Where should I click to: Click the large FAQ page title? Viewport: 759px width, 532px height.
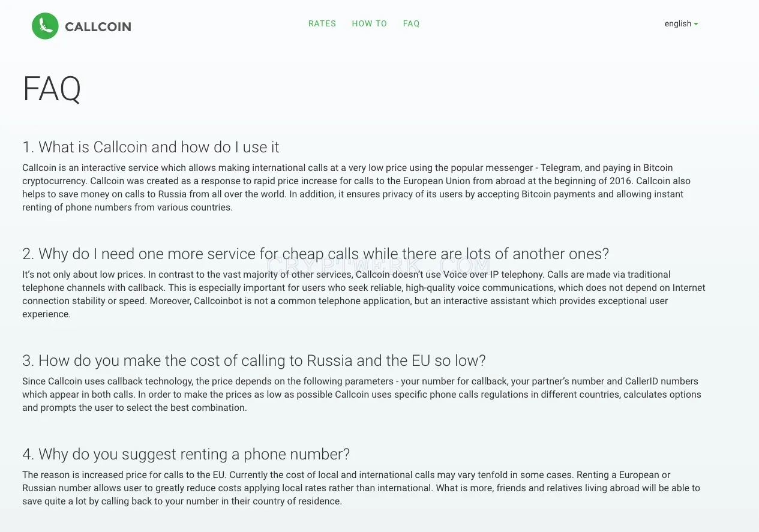pos(52,89)
